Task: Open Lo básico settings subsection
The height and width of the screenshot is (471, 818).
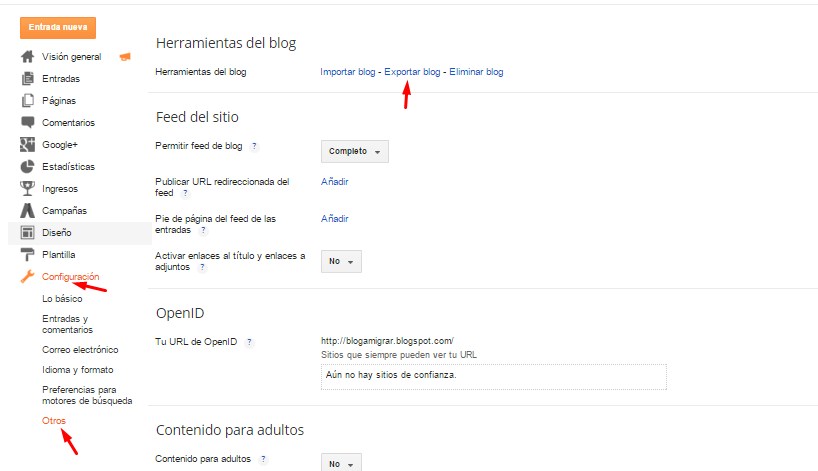Action: click(x=62, y=298)
